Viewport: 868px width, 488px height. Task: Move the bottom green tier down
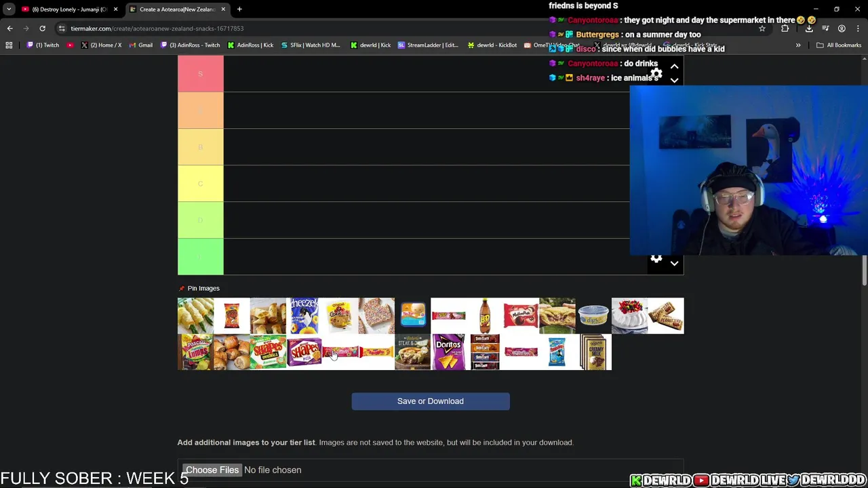[x=674, y=264]
